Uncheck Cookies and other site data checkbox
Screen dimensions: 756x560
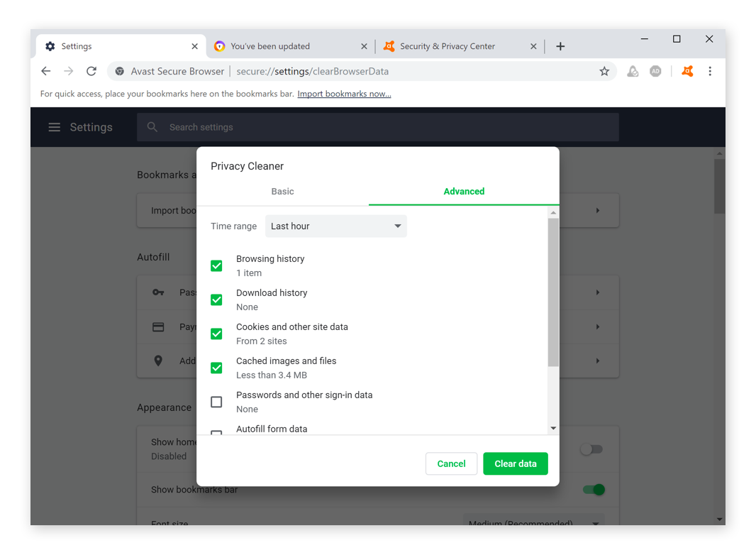coord(216,334)
